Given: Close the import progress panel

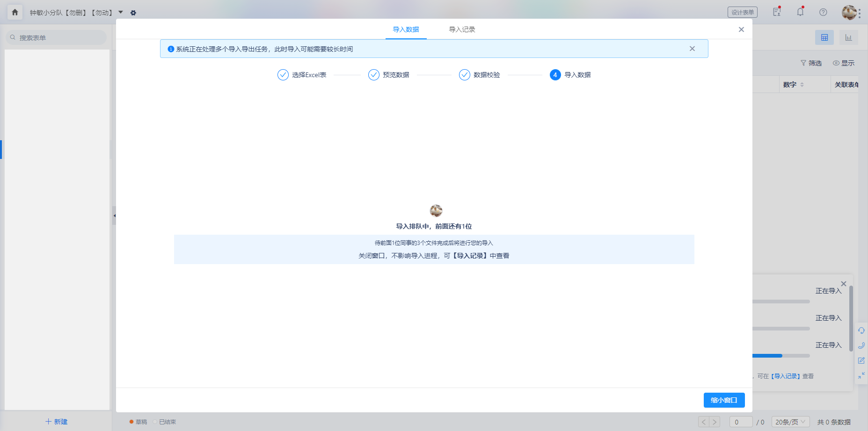Looking at the screenshot, I should 843,284.
